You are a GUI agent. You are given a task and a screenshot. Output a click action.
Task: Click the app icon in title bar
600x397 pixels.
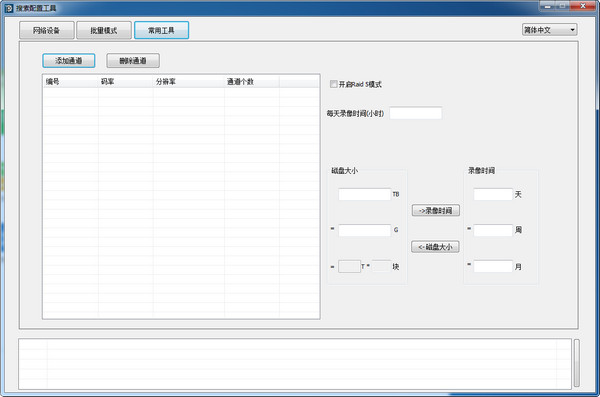tap(9, 8)
